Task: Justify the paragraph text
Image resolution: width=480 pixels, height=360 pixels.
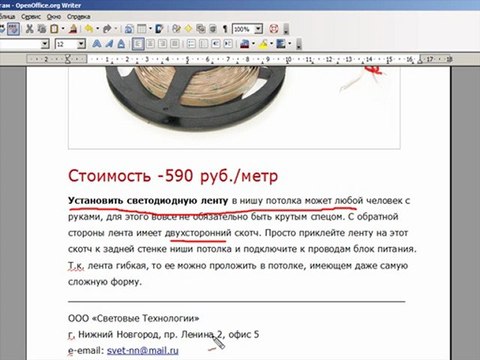Action: [x=175, y=44]
